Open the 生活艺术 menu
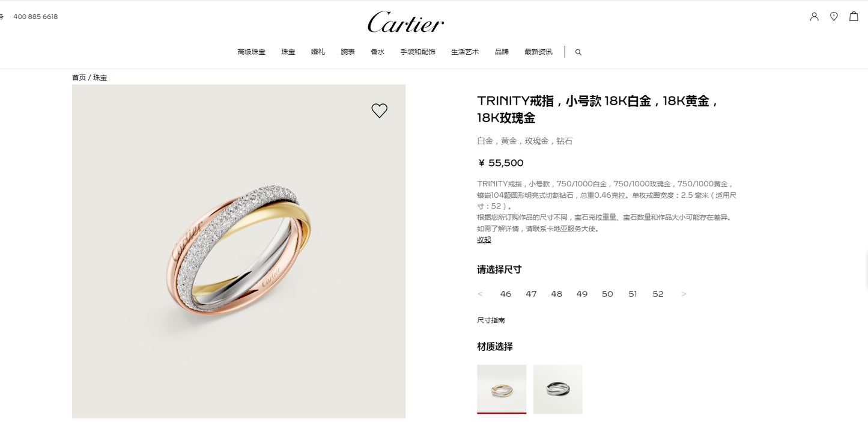 (x=465, y=52)
